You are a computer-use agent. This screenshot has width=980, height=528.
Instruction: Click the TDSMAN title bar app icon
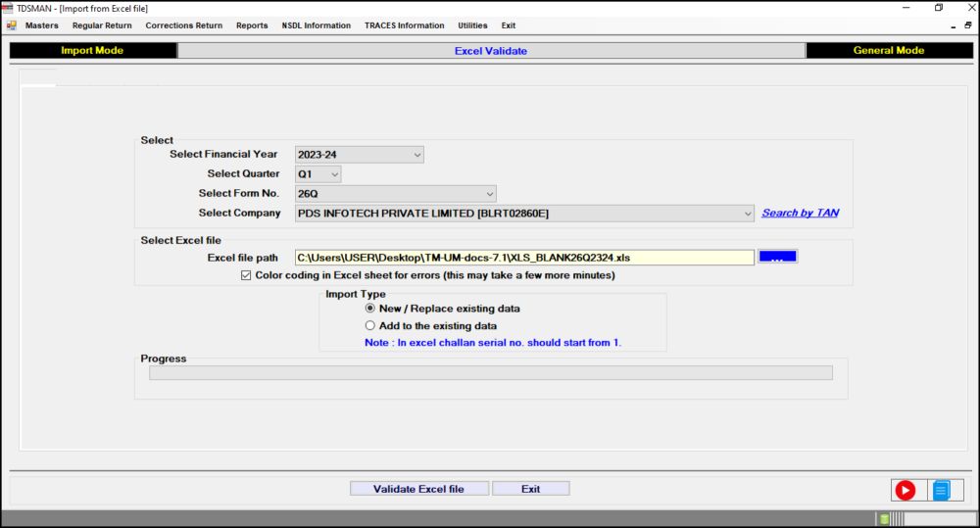[x=8, y=8]
